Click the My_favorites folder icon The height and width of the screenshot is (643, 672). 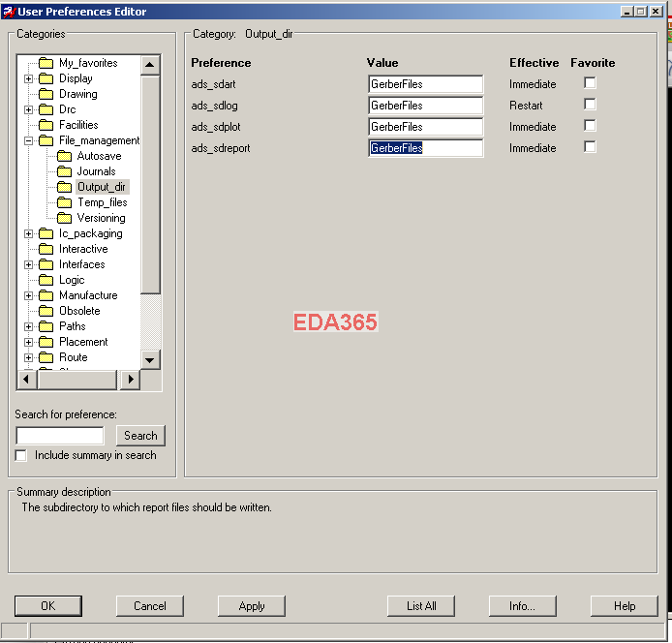pyautogui.click(x=46, y=64)
